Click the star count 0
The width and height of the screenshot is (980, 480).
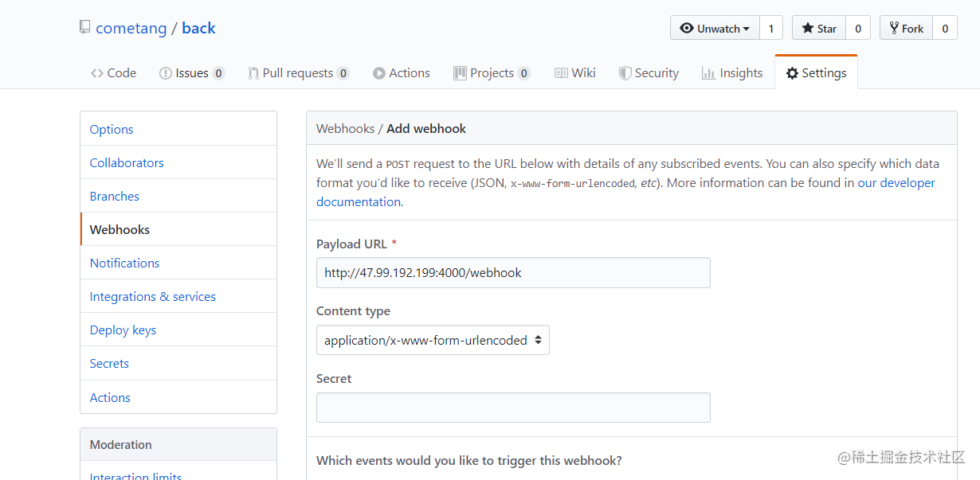pyautogui.click(x=858, y=28)
